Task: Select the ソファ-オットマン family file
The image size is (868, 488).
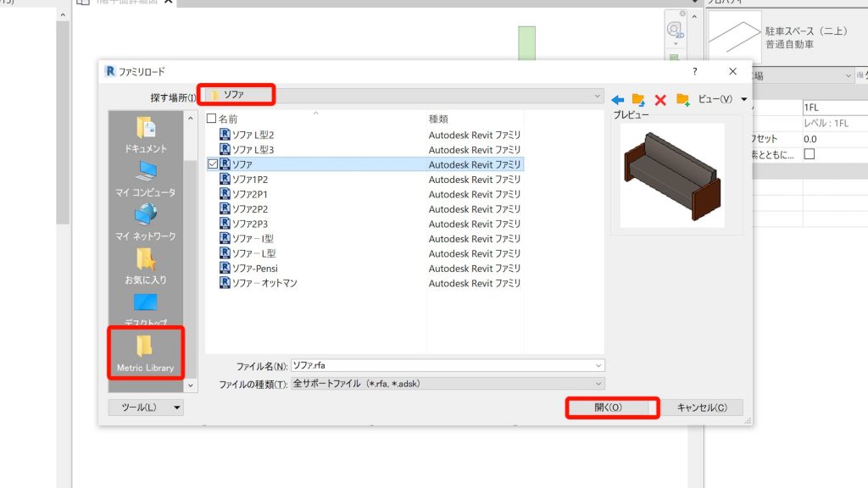Action: tap(264, 283)
